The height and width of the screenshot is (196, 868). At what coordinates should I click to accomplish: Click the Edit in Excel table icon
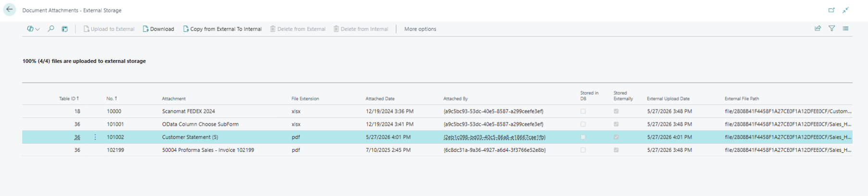tap(65, 29)
